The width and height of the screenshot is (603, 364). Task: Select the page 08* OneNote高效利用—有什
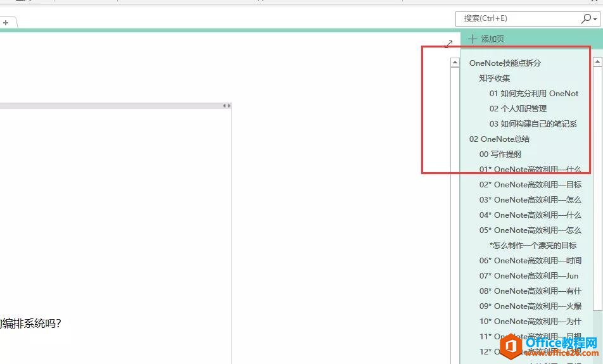point(530,291)
